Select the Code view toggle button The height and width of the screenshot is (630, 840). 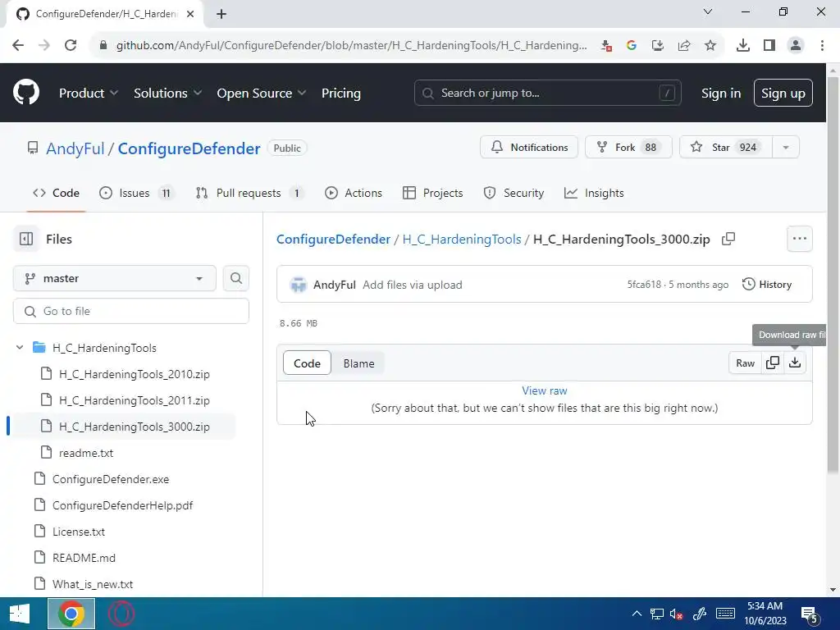[307, 363]
